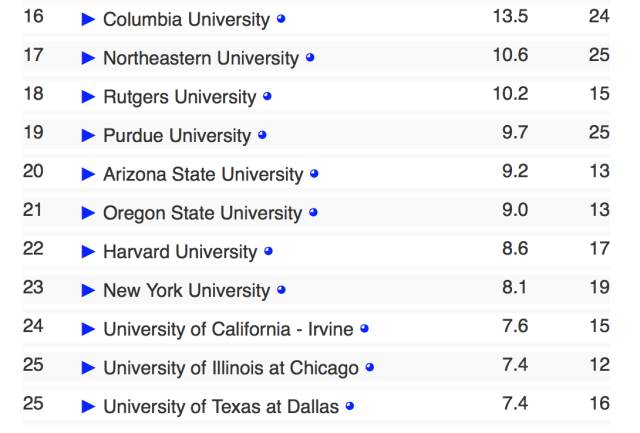Expand the New York University triangle

pyautogui.click(x=88, y=291)
